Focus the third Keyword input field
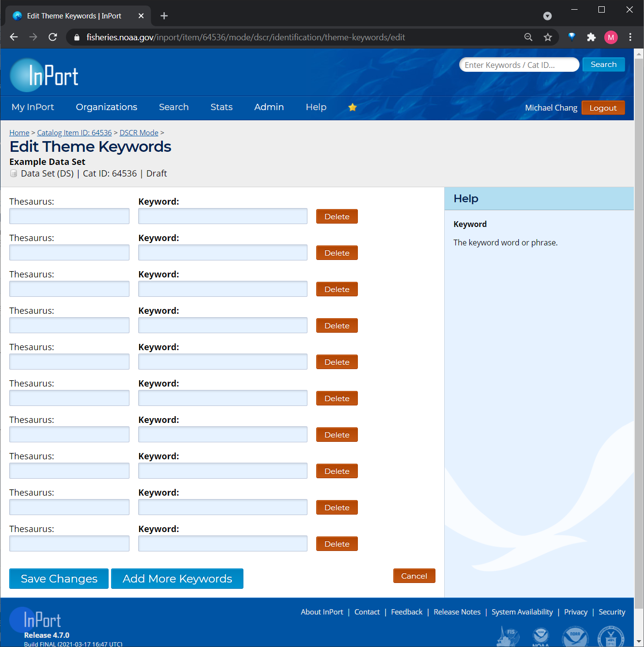Image resolution: width=644 pixels, height=647 pixels. click(x=223, y=289)
